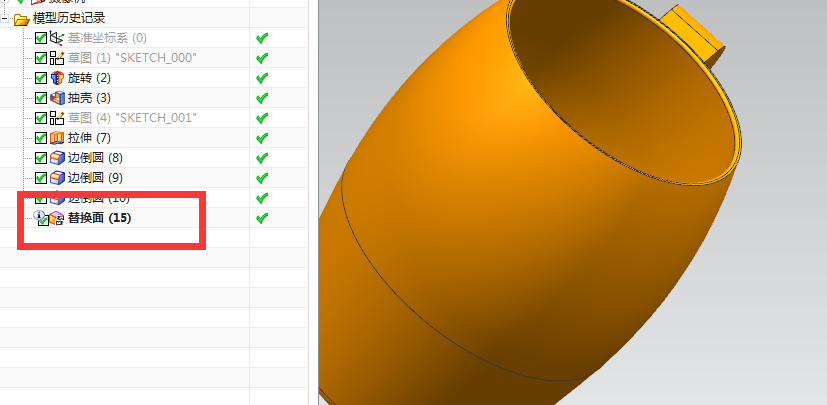Click the edge blend icon of 边倒圆 (9)

coord(57,178)
